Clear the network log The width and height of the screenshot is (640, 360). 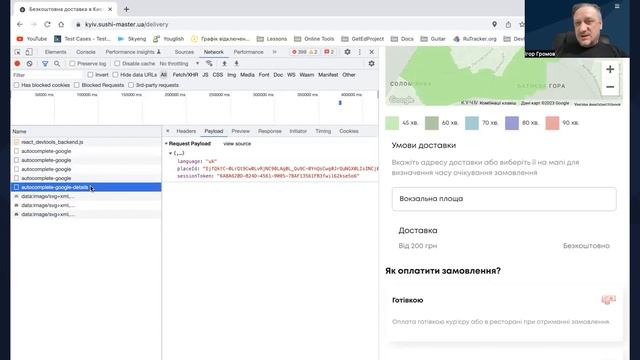coord(29,64)
